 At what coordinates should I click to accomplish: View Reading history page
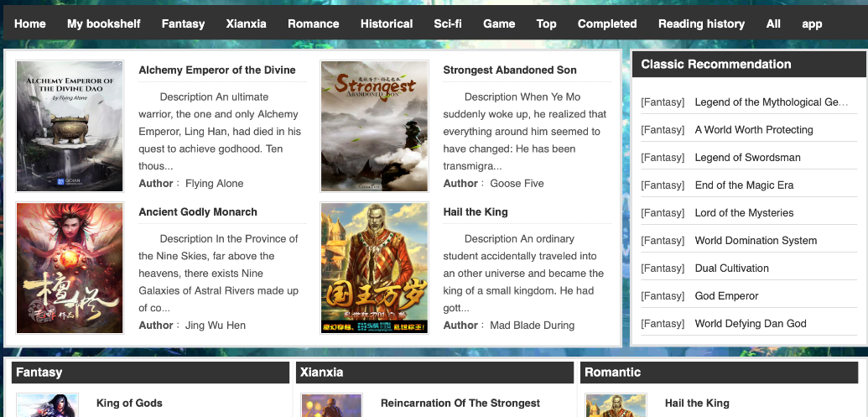click(701, 23)
